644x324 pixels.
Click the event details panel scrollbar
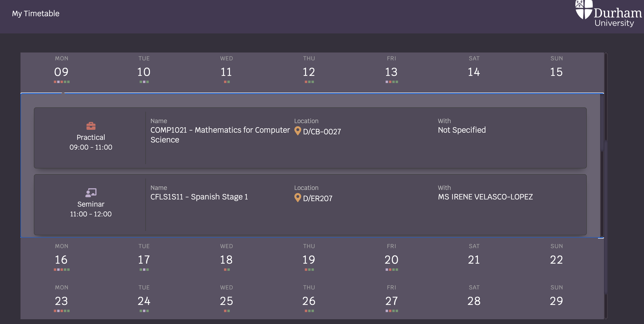(602, 165)
